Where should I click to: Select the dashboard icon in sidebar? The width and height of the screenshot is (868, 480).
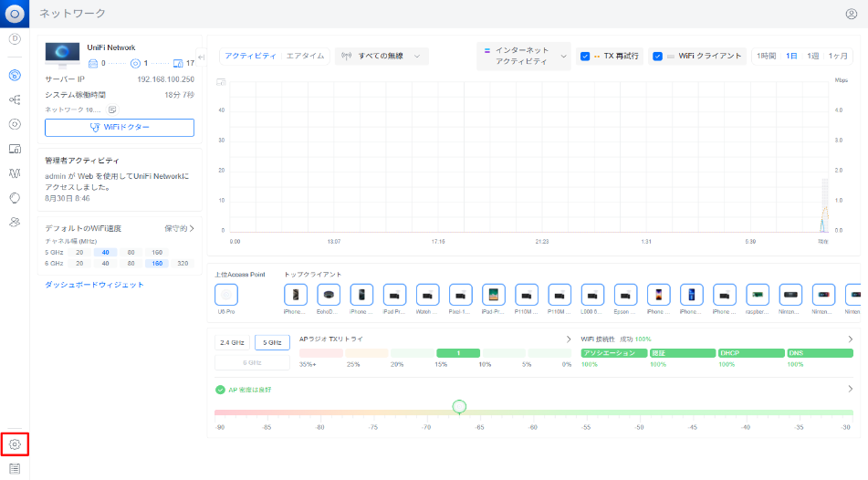tap(15, 76)
